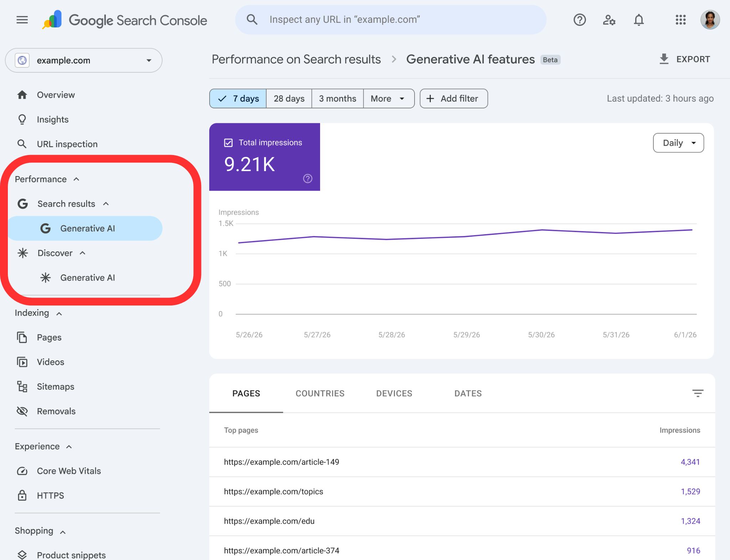The image size is (730, 560).
Task: Open user settings and permissions icon
Action: click(609, 20)
